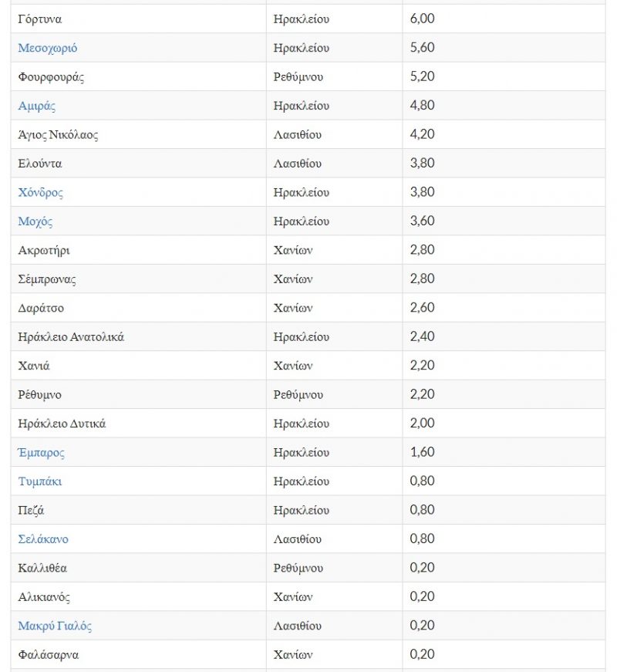Click the Αμιράς station link

[37, 106]
